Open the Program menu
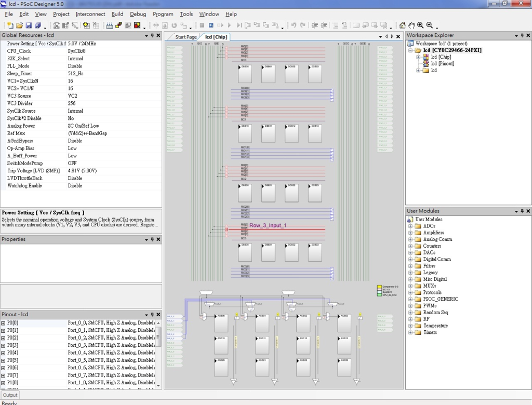532x405 pixels. click(163, 14)
